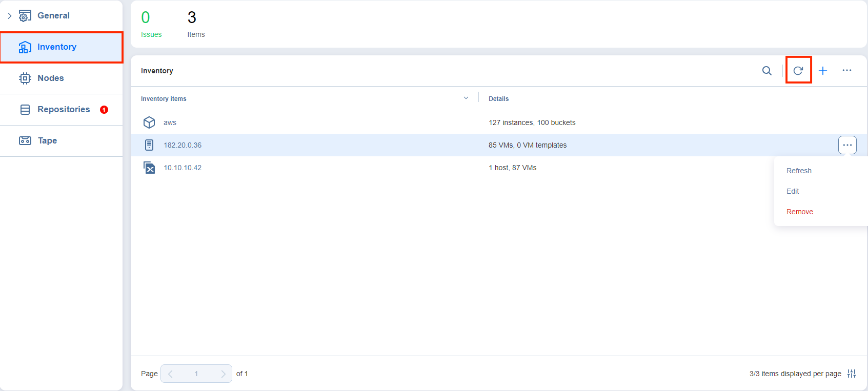Click the plus icon to add inventory item
Viewport: 868px width, 391px height.
tap(822, 71)
